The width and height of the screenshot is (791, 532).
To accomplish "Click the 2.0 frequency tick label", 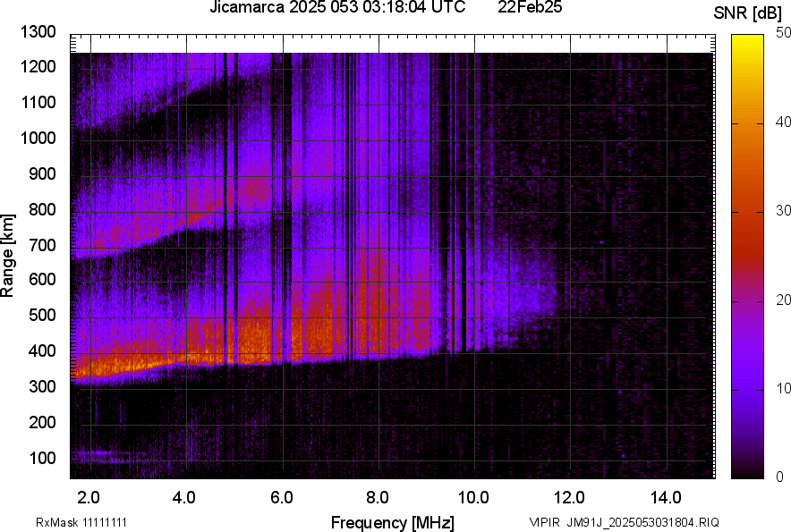I will [x=89, y=497].
